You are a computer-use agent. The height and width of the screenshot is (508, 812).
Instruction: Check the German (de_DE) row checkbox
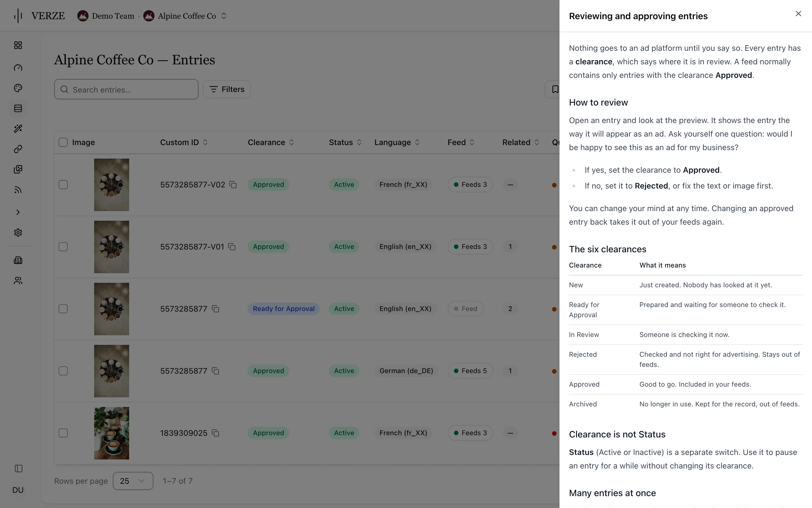[63, 371]
